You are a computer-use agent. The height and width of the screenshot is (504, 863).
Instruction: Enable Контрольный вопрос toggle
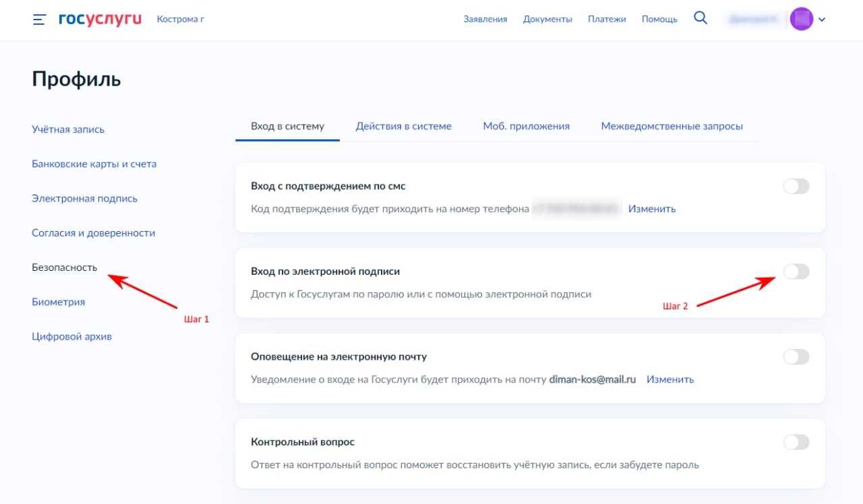click(x=796, y=442)
